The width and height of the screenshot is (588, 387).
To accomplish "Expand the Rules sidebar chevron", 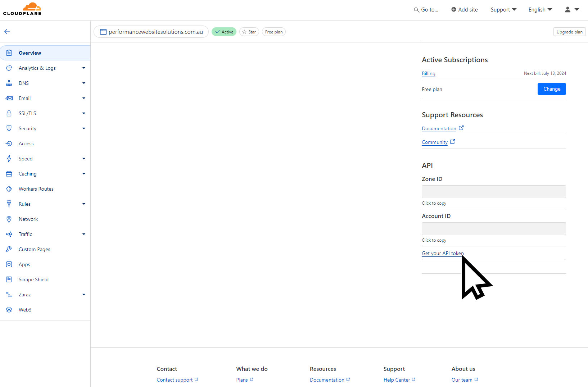I will tap(84, 204).
